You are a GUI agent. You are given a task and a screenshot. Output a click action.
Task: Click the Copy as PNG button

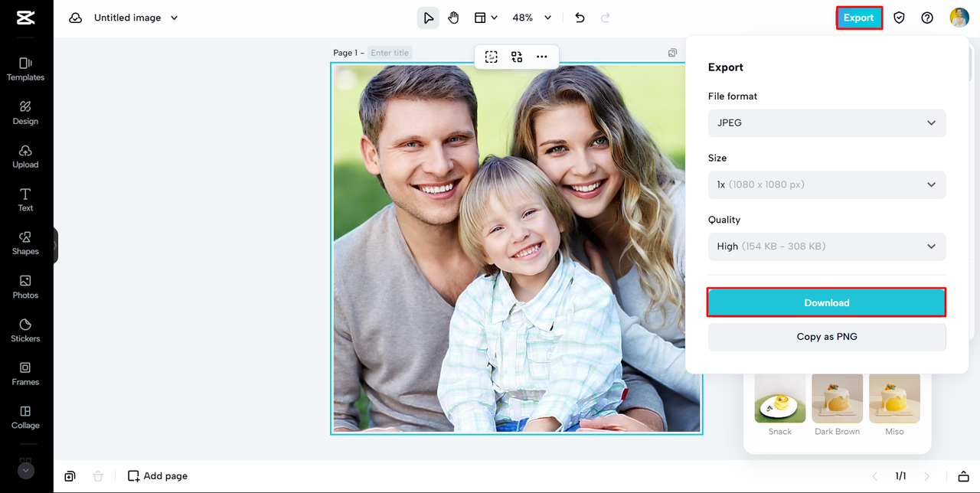(826, 337)
